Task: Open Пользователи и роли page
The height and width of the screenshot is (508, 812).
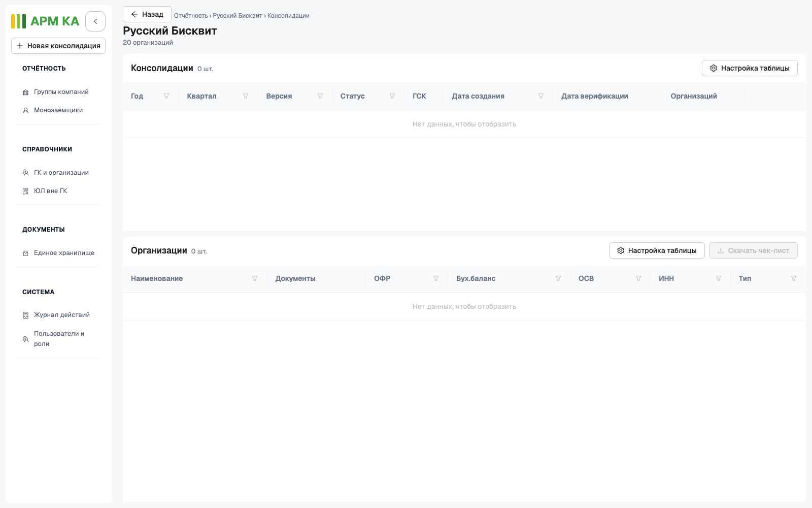Action: pos(58,339)
